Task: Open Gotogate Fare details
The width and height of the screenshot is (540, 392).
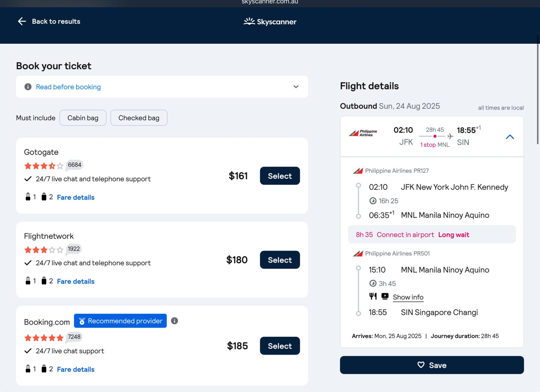Action: 76,197
